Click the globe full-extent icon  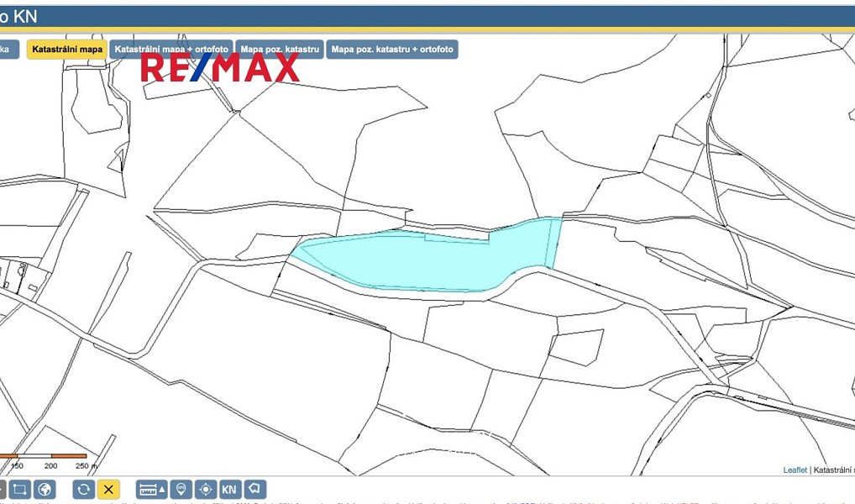coord(45,489)
